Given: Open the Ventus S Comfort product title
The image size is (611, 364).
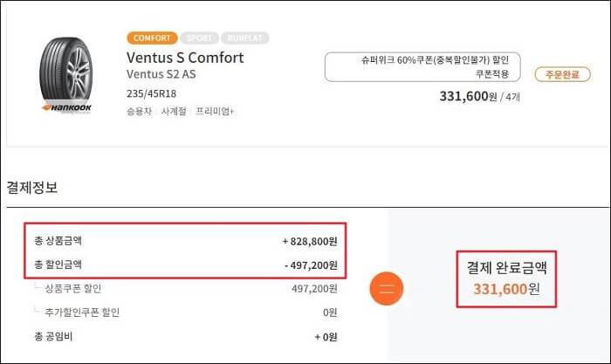Looking at the screenshot, I should pos(185,58).
